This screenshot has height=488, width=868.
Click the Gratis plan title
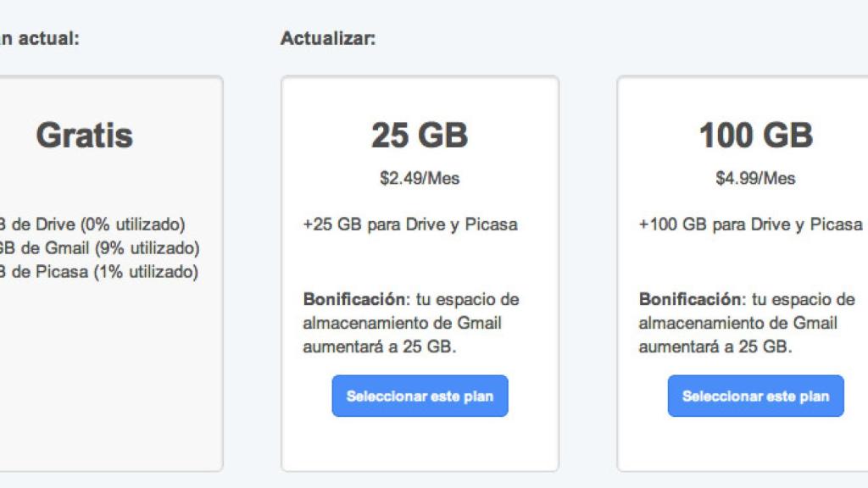click(x=84, y=134)
